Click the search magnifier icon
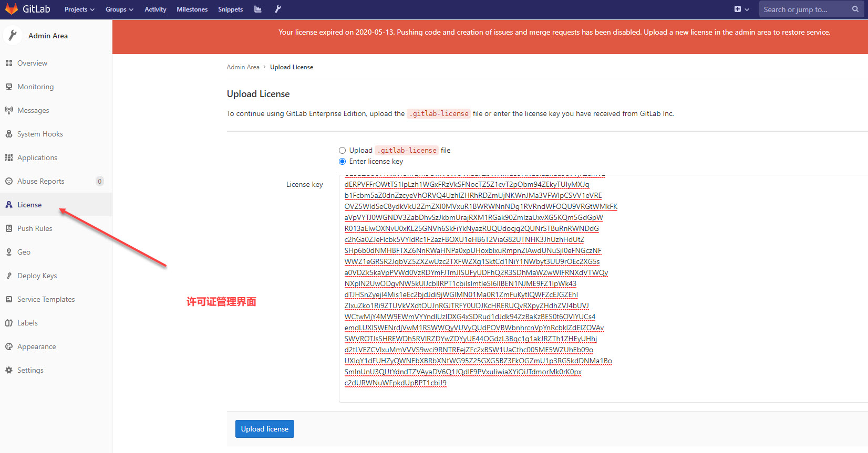 point(855,9)
